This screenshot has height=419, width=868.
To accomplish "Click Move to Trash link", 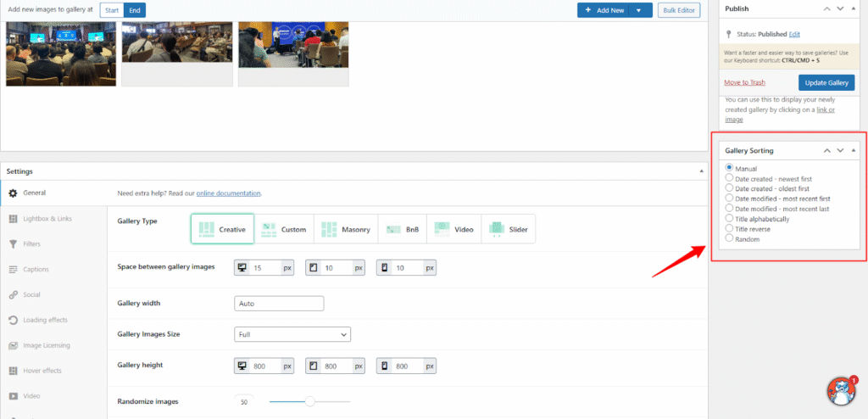I will pyautogui.click(x=744, y=82).
